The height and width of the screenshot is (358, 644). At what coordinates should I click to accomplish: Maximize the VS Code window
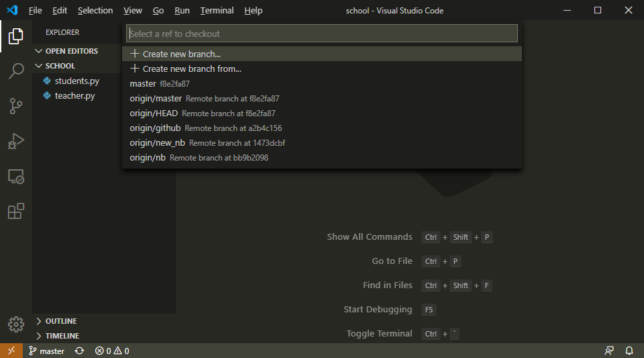point(598,10)
